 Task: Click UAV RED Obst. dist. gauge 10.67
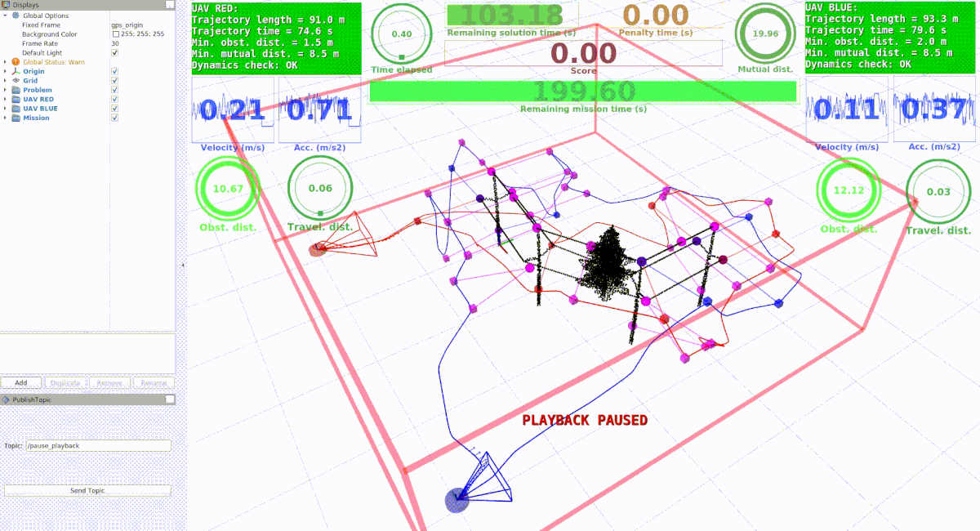(x=228, y=188)
